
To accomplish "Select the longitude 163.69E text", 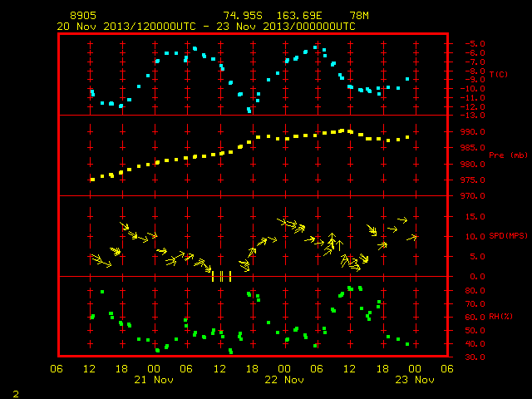I will [x=299, y=16].
